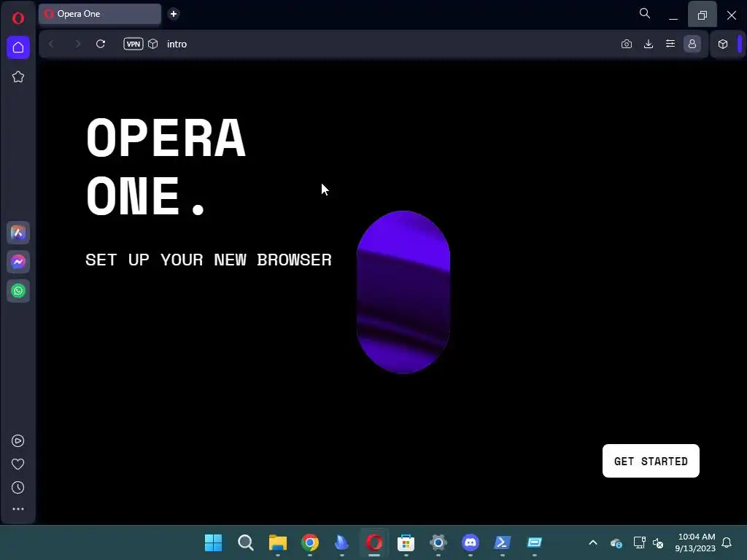This screenshot has width=747, height=560.
Task: Show hidden system tray icons
Action: click(593, 542)
